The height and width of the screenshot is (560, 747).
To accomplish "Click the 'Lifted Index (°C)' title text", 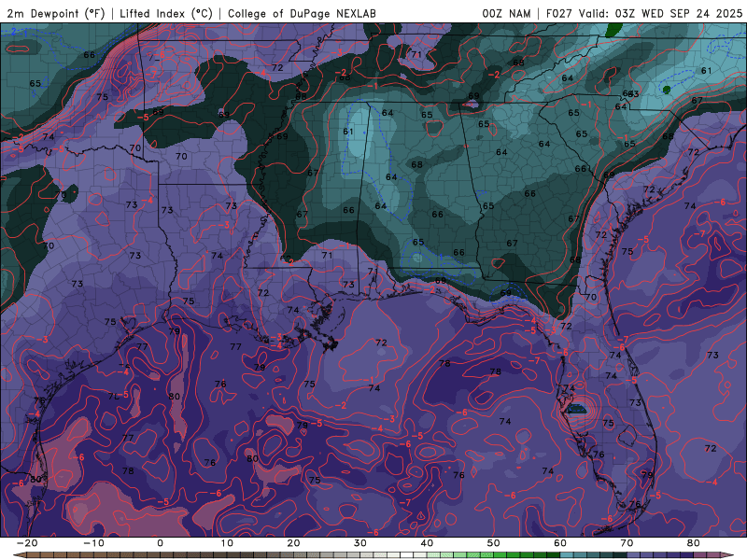I will pyautogui.click(x=166, y=13).
